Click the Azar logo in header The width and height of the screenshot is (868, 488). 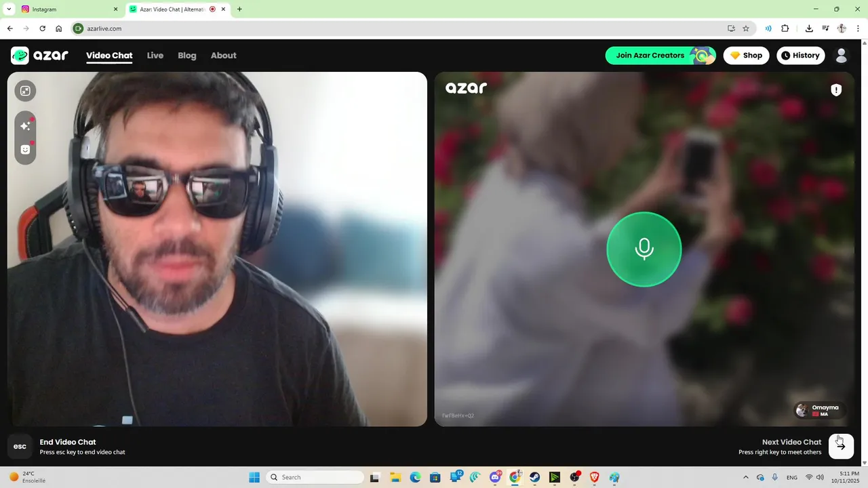pos(39,56)
